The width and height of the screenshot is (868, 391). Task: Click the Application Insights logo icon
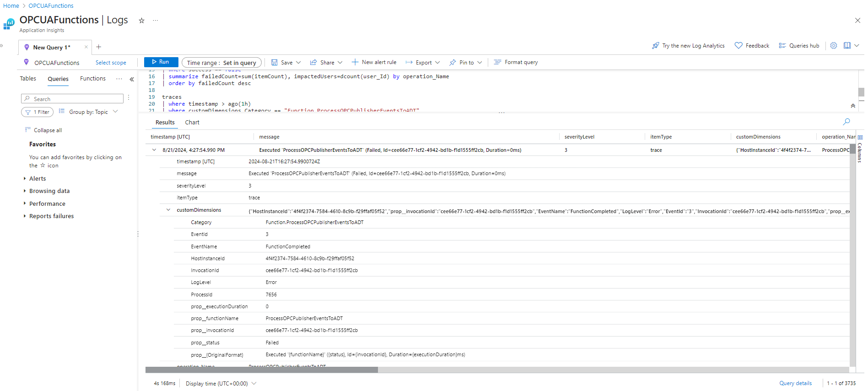[x=9, y=24]
